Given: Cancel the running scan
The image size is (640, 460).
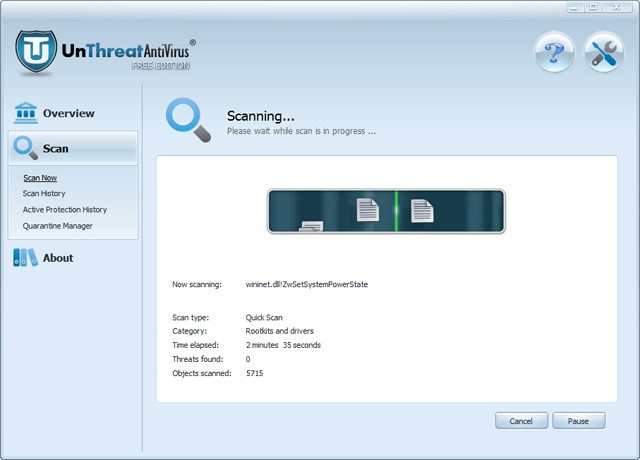Looking at the screenshot, I should [521, 421].
